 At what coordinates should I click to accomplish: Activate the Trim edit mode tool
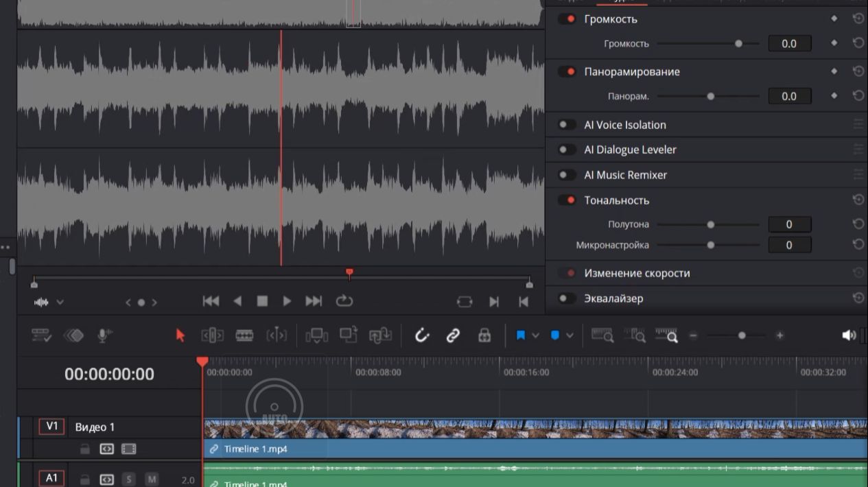click(213, 335)
